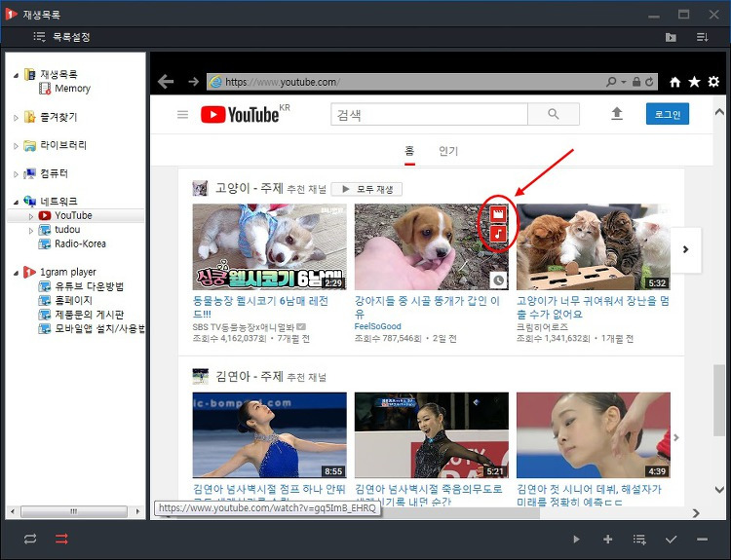This screenshot has height=560, width=731.
Task: Click the browser vertical scrollbar down arrow
Action: coord(719,490)
